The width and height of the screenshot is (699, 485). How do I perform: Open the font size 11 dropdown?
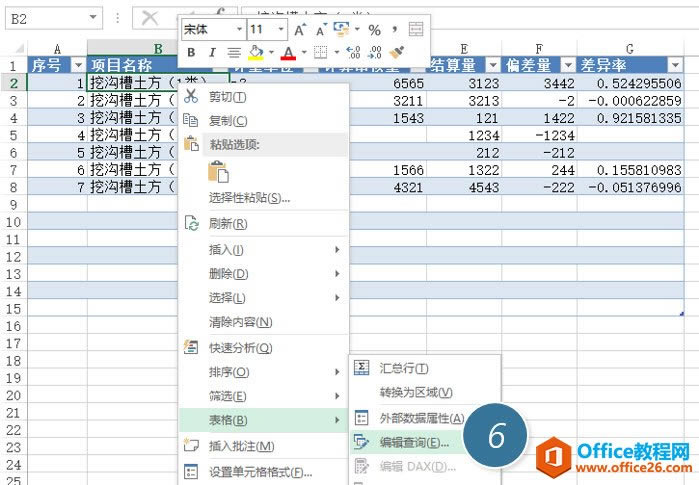[280, 30]
